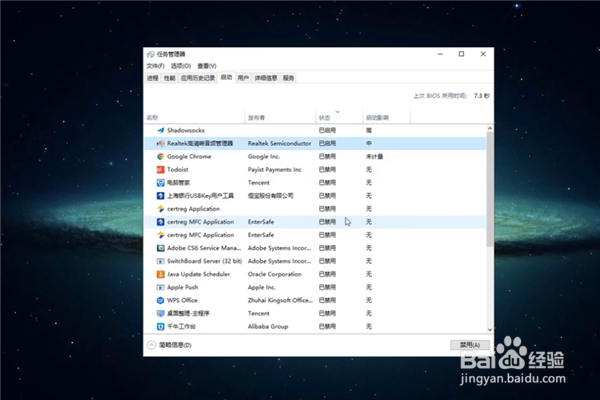600x400 pixels.
Task: Click the Google Inc. publisher cell
Action: 264,157
